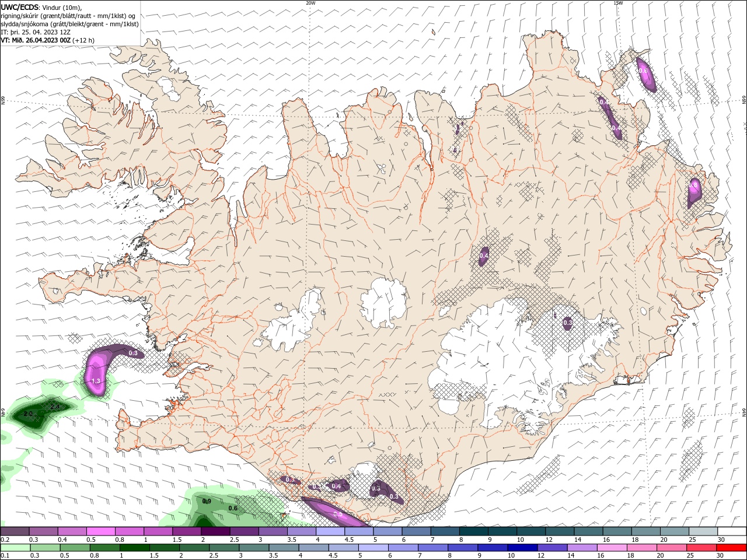The width and height of the screenshot is (747, 560).
Task: Select the 0.2–0.3 swatch in upper snow legend
Action: pos(15,531)
